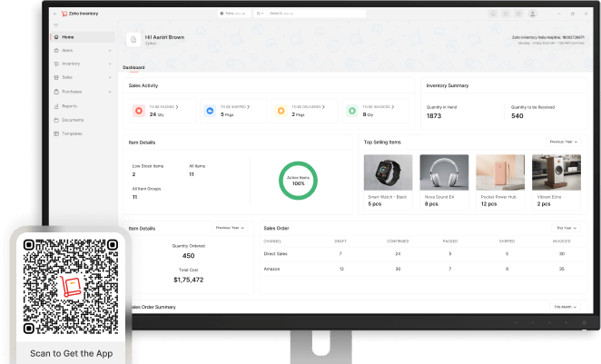This screenshot has width=601, height=364.
Task: Click Quantity in Hand value 1873
Action: tap(434, 116)
